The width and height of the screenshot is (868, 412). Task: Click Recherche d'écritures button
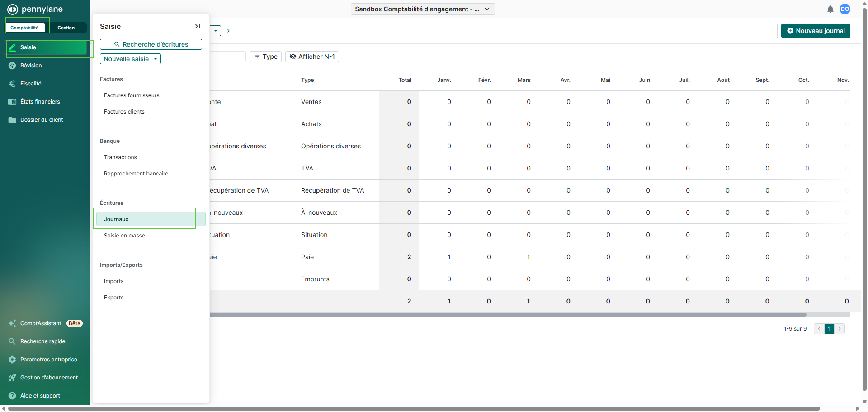tap(151, 44)
